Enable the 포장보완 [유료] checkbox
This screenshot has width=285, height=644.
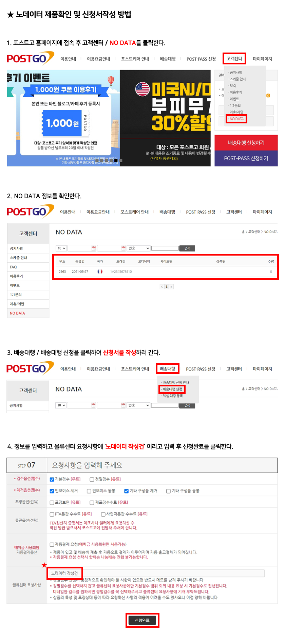coord(52,502)
